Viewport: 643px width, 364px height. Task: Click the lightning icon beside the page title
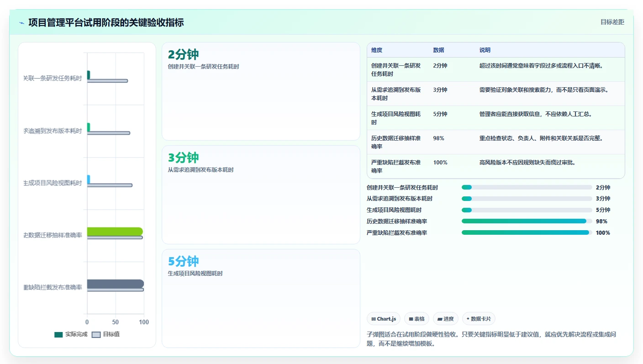[x=22, y=23]
